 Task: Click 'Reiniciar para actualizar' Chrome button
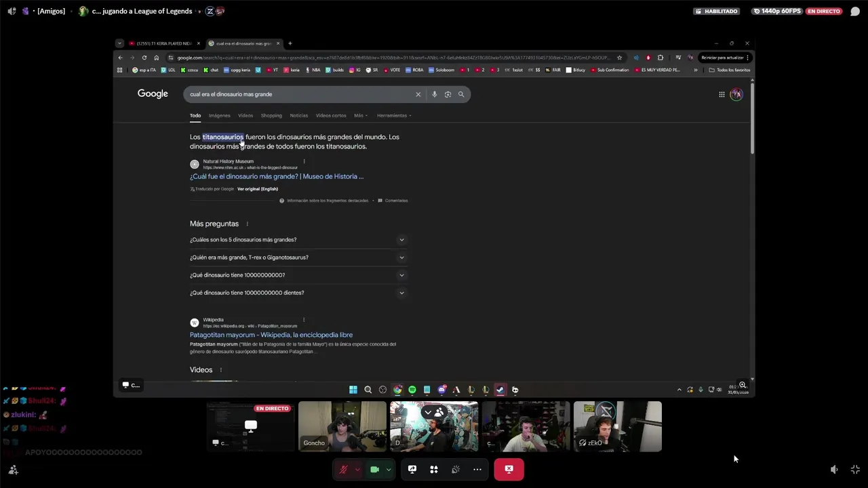[726, 58]
